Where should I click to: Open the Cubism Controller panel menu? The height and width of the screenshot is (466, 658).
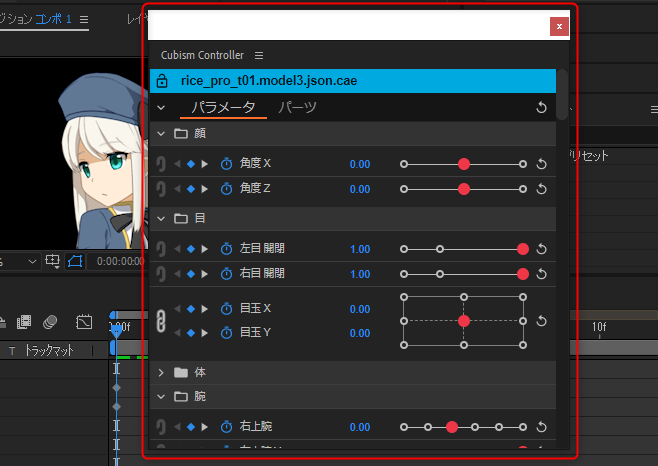tap(259, 55)
